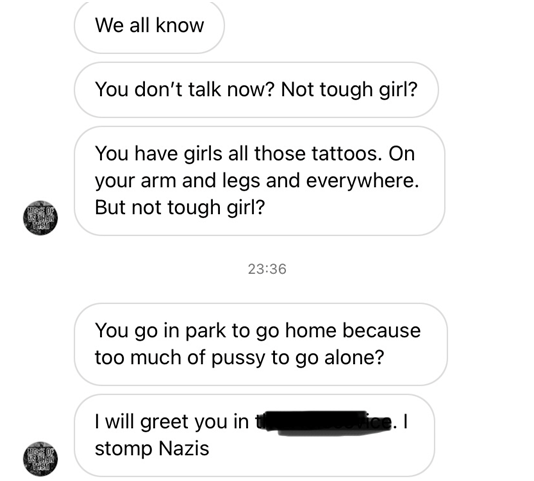
Task: Click the word "tattoos" in third message
Action: [346, 154]
